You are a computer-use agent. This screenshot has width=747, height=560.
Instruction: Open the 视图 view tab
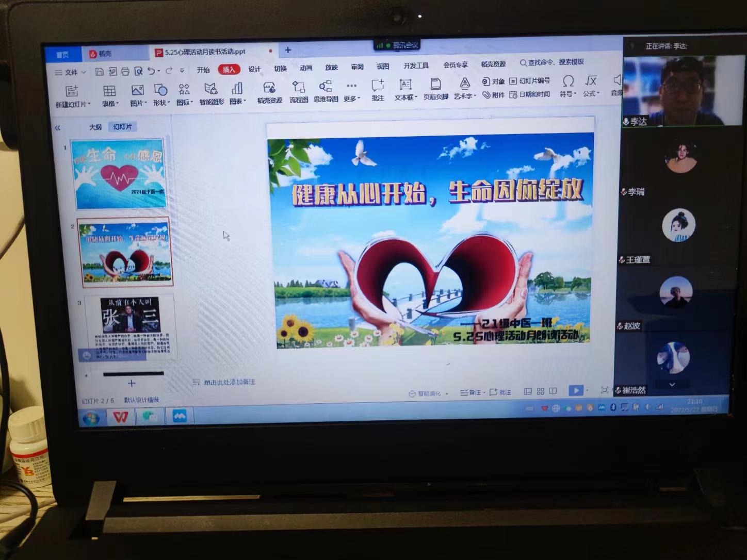(383, 67)
